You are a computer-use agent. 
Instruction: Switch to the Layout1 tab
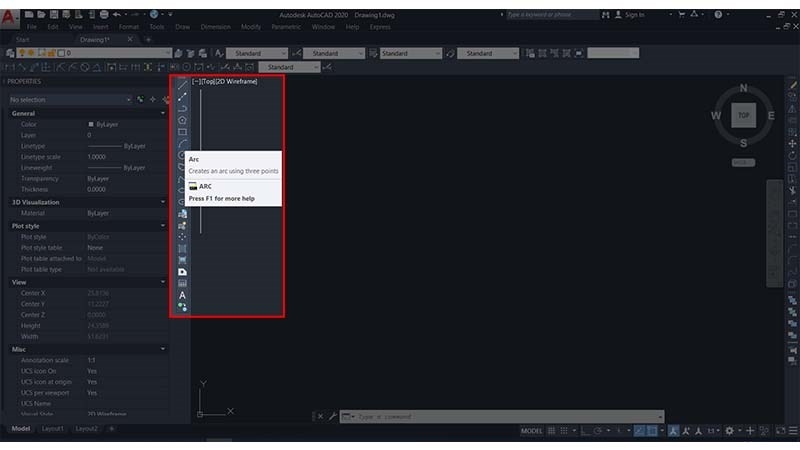[53, 429]
